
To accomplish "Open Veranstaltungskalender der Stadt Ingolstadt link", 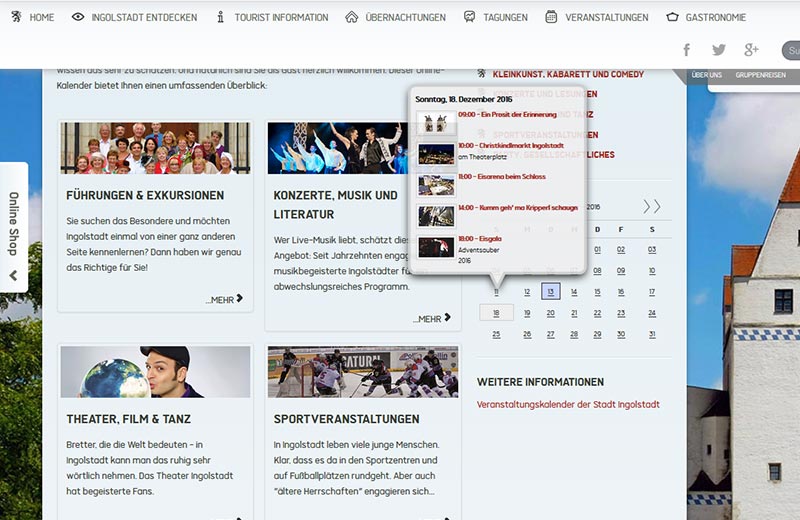I will (568, 405).
